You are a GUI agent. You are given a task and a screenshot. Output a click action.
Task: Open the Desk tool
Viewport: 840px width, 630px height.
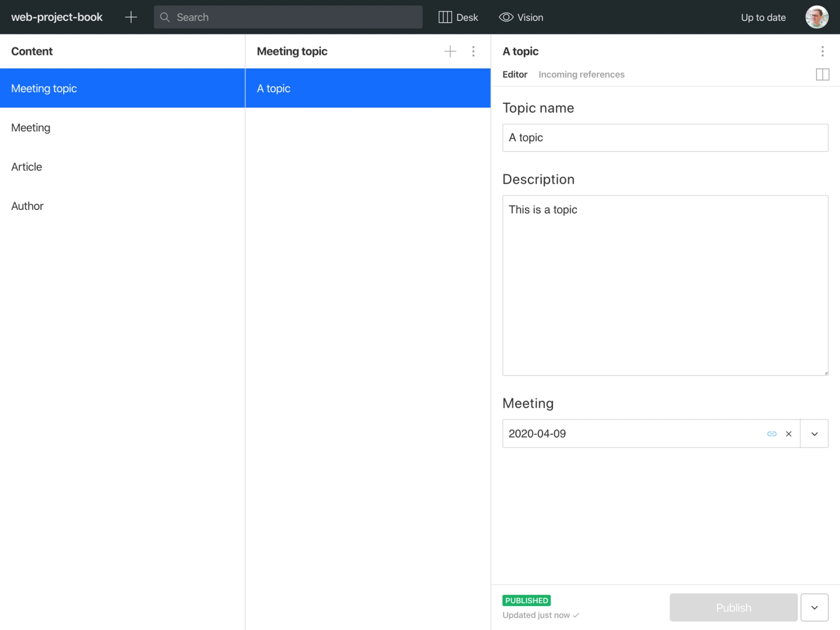(x=458, y=17)
